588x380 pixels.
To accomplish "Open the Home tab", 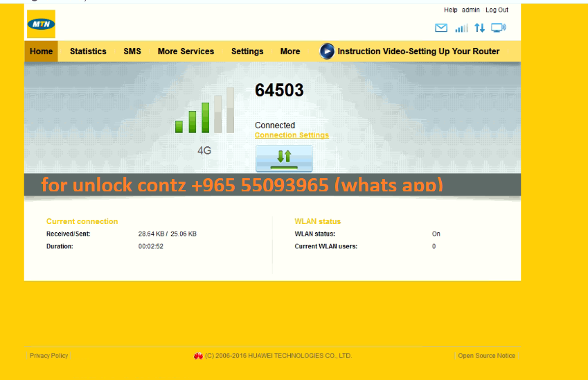I will click(42, 51).
